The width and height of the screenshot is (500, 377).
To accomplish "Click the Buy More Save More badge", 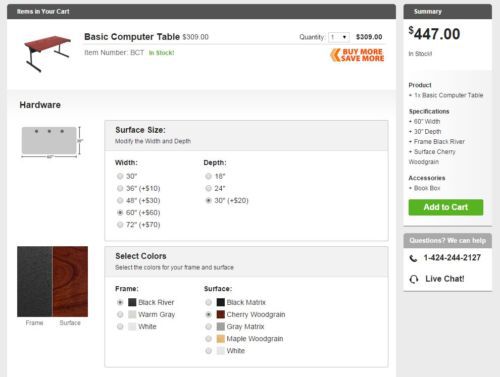I will tap(357, 55).
